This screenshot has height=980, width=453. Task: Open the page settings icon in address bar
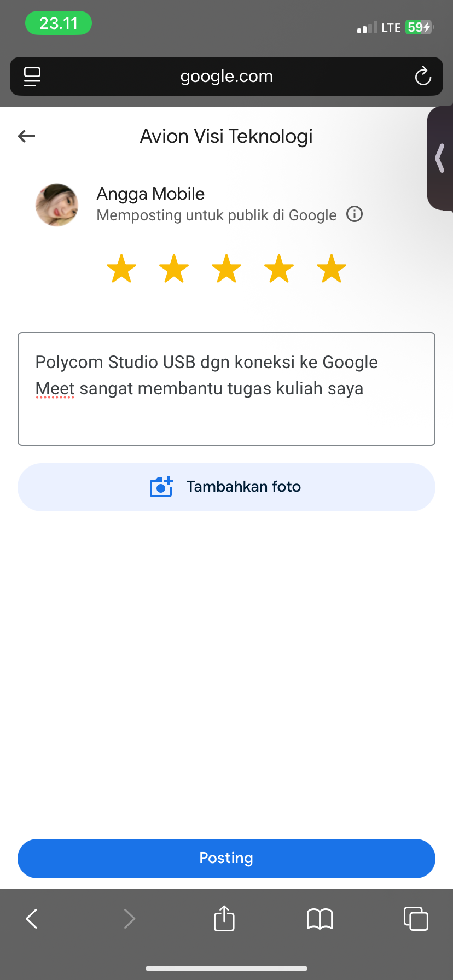coord(32,77)
